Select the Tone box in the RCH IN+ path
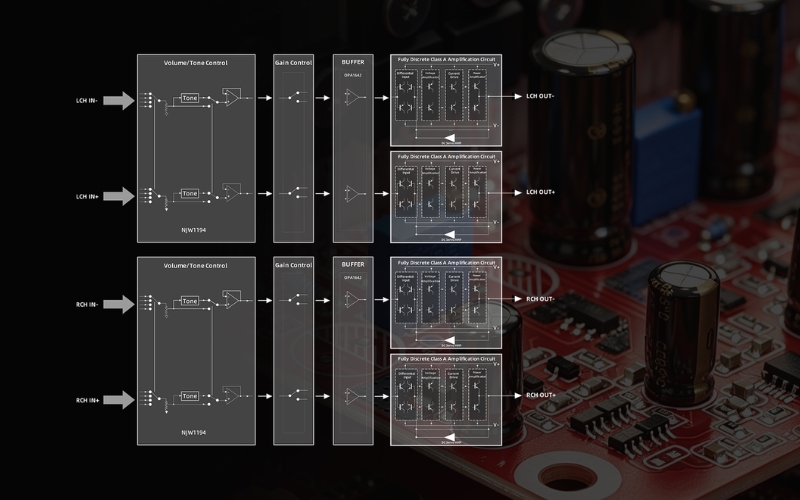 point(189,396)
